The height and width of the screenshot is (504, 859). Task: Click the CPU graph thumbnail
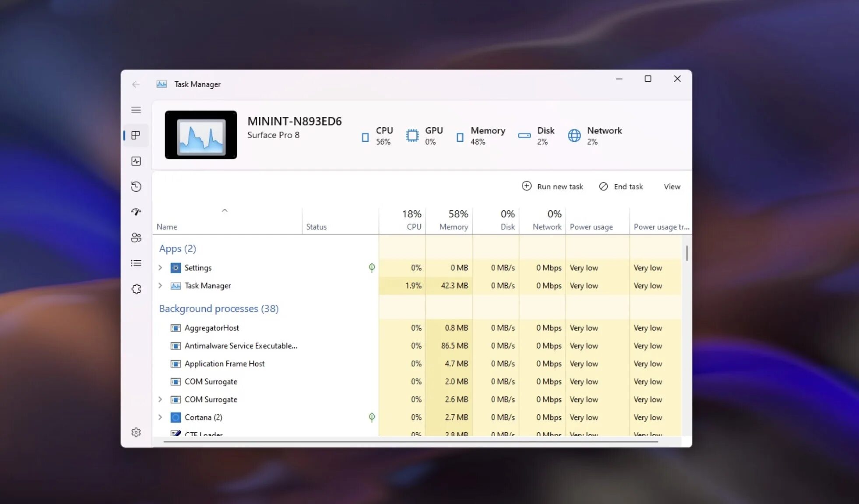coord(201,135)
